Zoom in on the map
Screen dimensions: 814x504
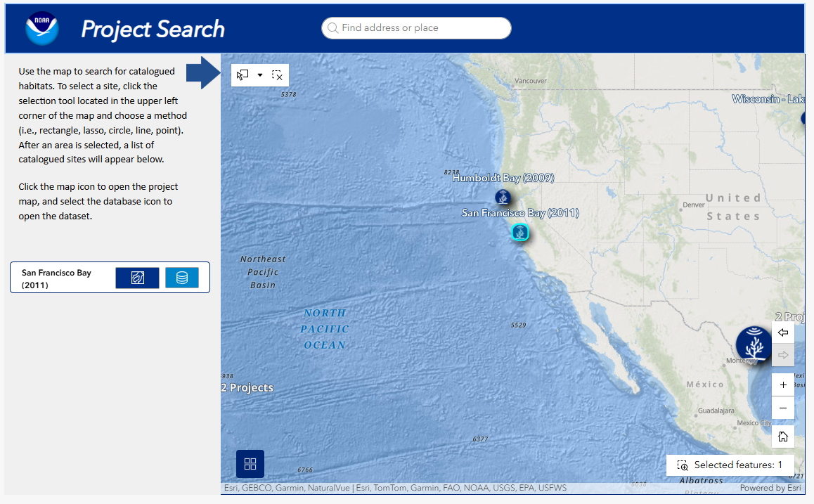pyautogui.click(x=783, y=385)
